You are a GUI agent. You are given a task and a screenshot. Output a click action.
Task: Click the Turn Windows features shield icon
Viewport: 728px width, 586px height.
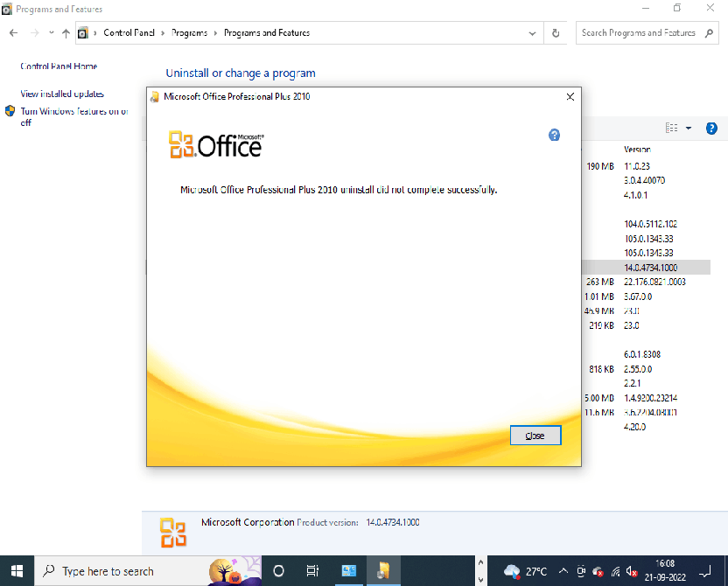coord(9,112)
